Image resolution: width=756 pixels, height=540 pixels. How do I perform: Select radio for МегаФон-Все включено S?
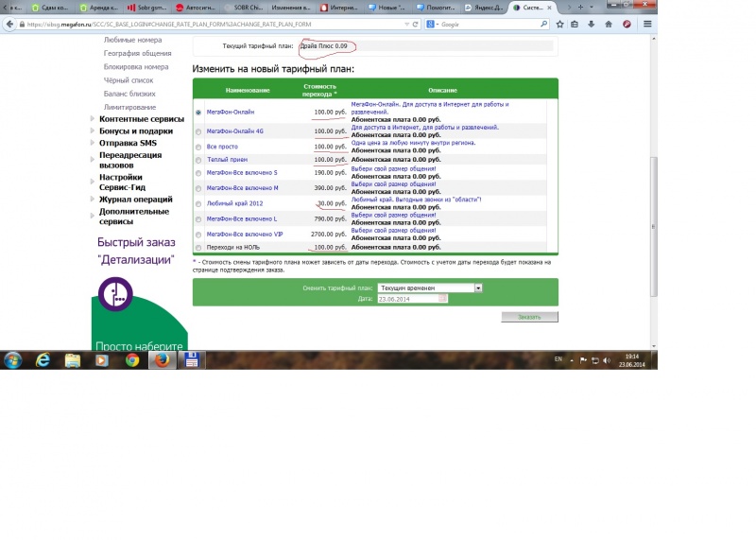coord(198,173)
